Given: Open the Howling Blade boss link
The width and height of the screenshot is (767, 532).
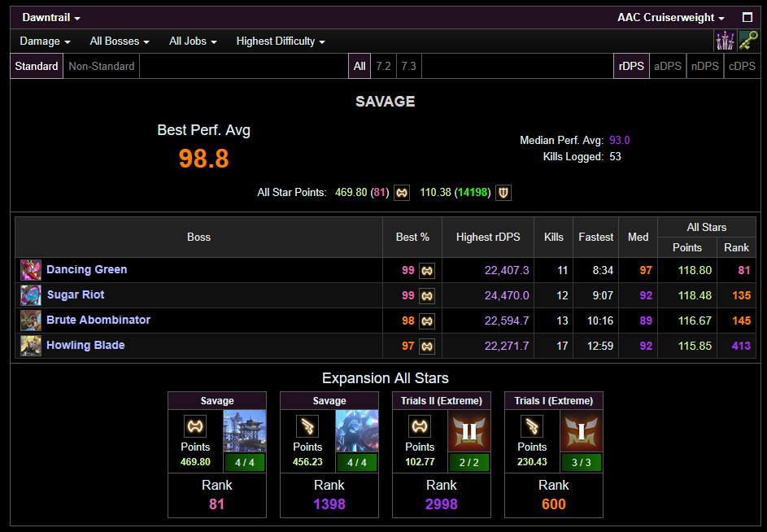Looking at the screenshot, I should click(85, 346).
